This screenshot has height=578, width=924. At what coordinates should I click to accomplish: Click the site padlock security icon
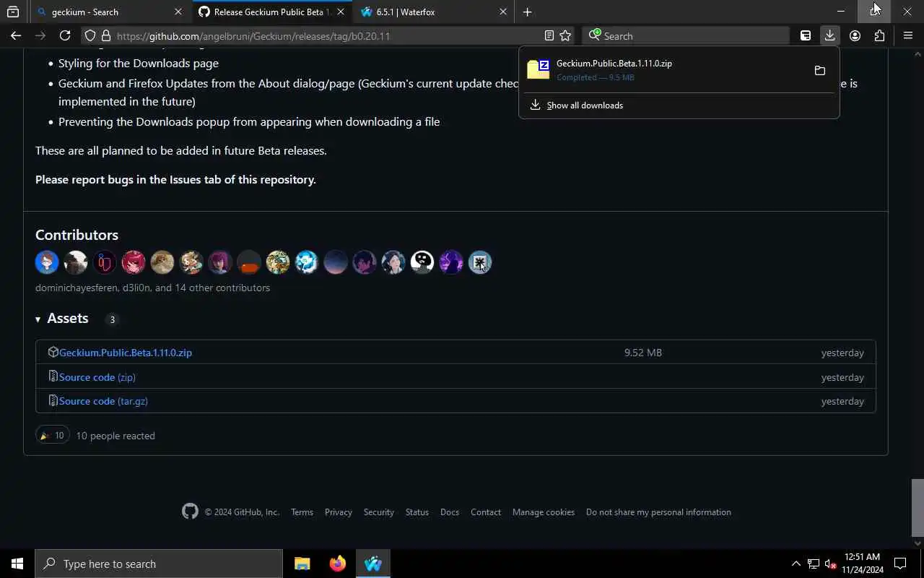105,35
